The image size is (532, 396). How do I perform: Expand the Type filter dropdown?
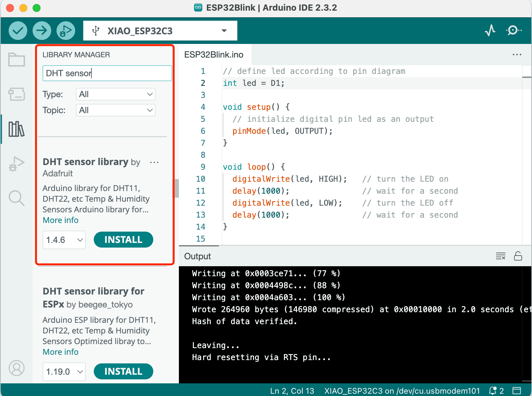coord(116,94)
